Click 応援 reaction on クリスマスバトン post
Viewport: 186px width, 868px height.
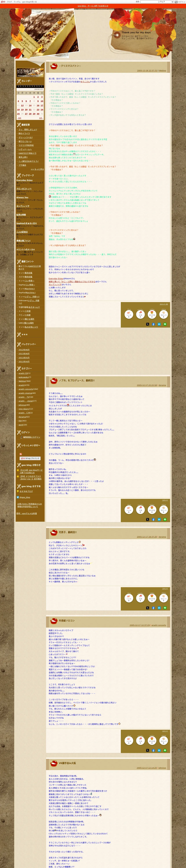[x=140, y=314]
